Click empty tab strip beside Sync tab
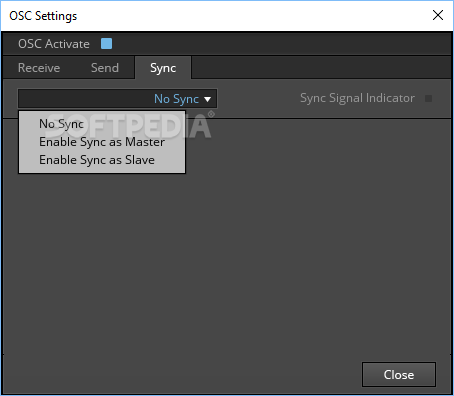454x396 pixels. coord(321,68)
